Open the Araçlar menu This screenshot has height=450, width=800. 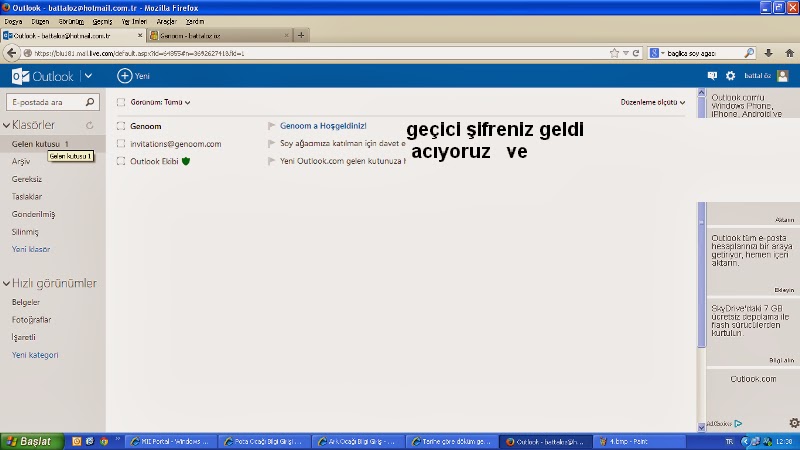click(x=166, y=21)
